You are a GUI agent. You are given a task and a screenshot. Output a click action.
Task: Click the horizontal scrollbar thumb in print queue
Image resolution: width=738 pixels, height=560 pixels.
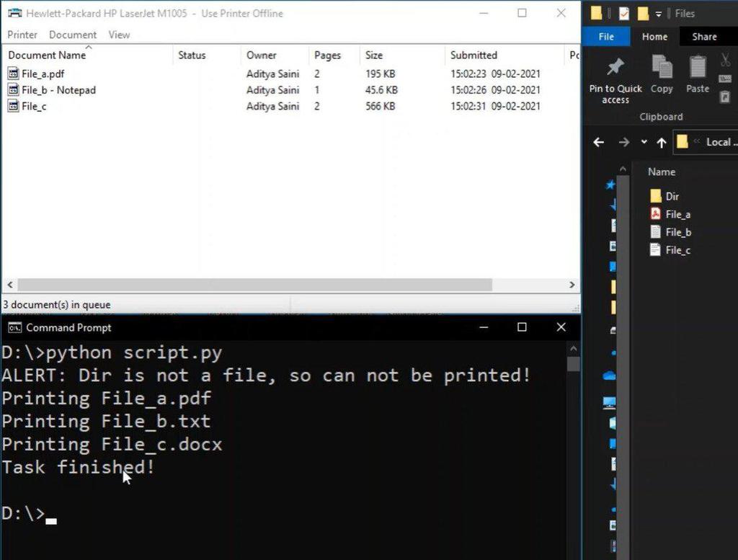tap(254, 285)
